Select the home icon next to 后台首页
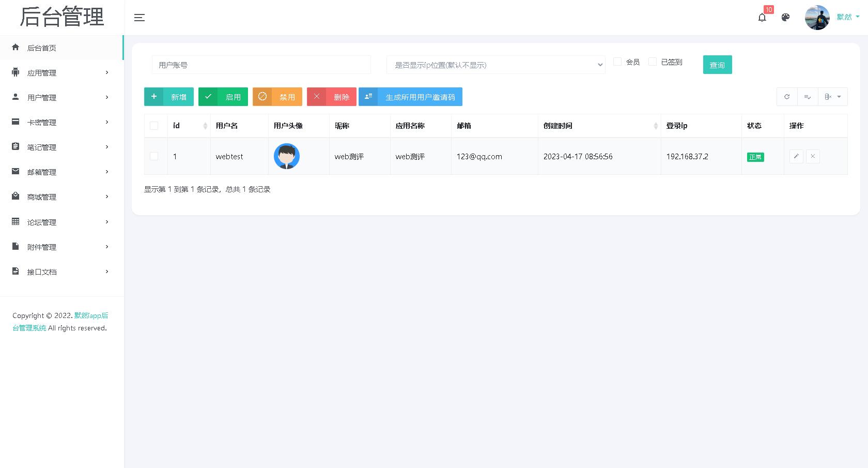The height and width of the screenshot is (468, 868). click(x=16, y=48)
